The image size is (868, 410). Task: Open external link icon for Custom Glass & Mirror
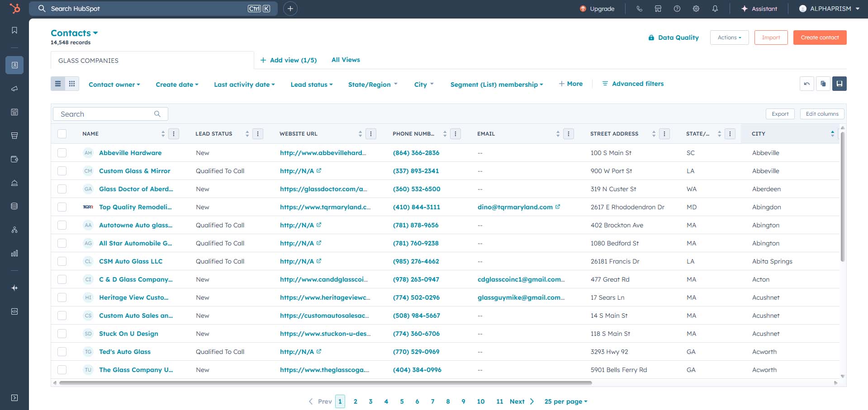319,171
